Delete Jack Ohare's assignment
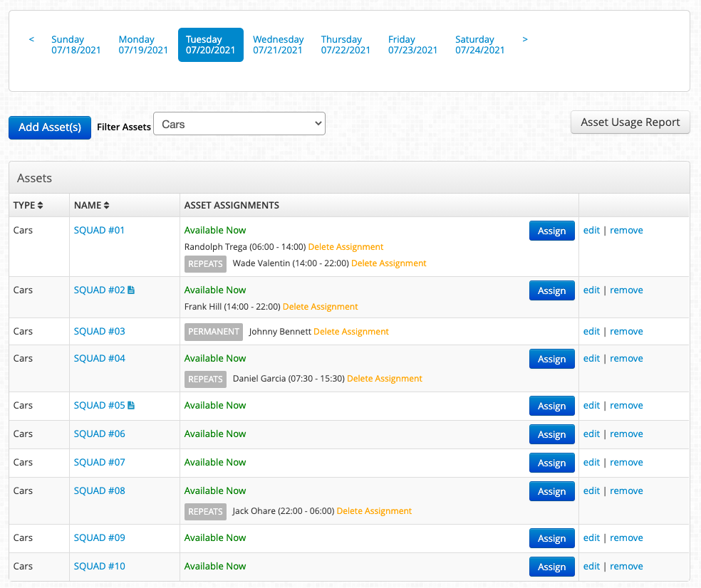Viewport: 701px width, 588px height. [374, 511]
